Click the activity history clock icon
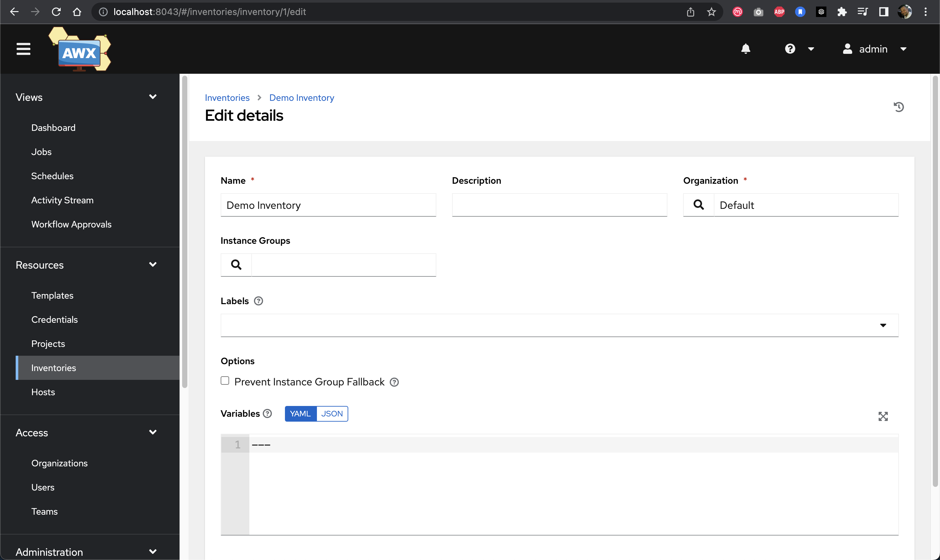The width and height of the screenshot is (940, 560). click(899, 107)
